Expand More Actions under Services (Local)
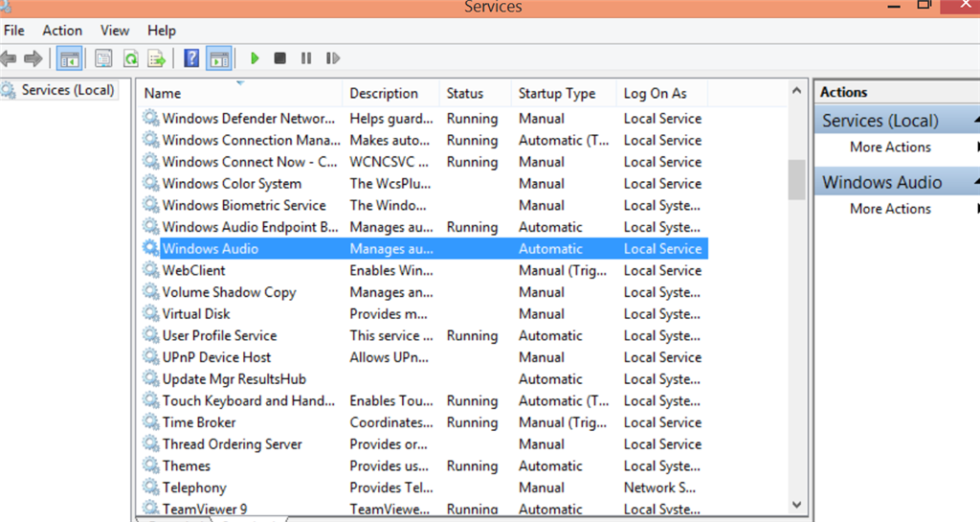Screen dimensions: 980x522 (890, 147)
